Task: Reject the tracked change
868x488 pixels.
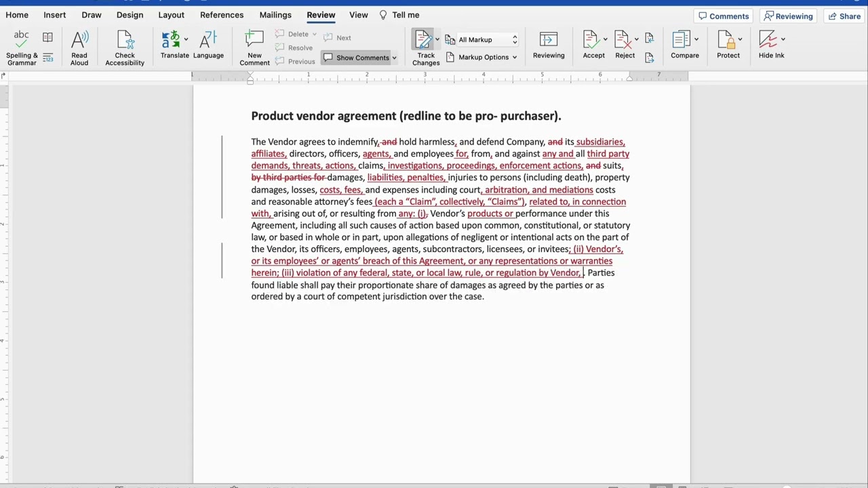Action: [623, 46]
